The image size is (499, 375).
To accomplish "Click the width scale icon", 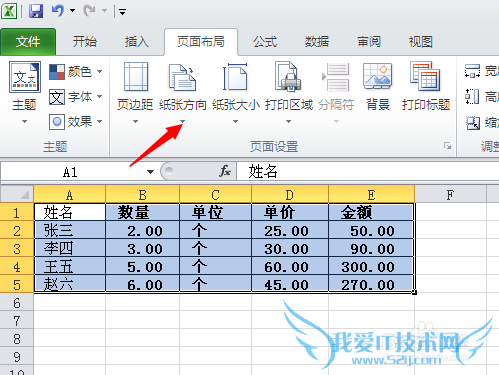I will 472,71.
